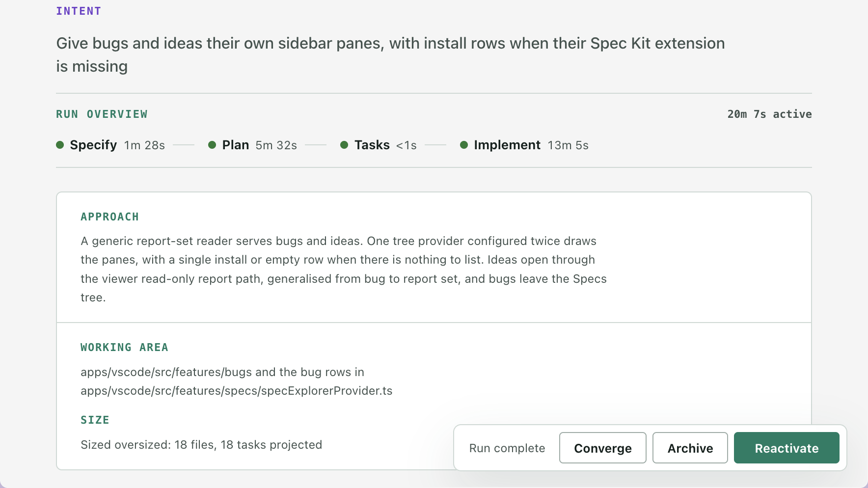The width and height of the screenshot is (868, 488).
Task: Click the Specify duration '1m 28s'
Action: (x=144, y=145)
